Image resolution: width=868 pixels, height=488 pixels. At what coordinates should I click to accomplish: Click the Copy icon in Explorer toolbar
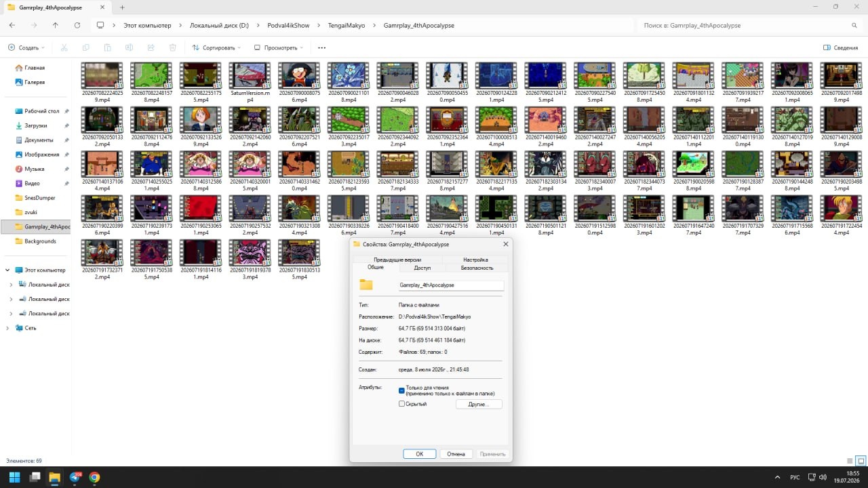[85, 47]
